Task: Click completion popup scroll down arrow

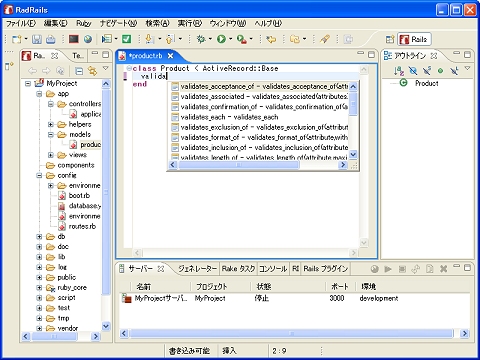Action: point(353,154)
